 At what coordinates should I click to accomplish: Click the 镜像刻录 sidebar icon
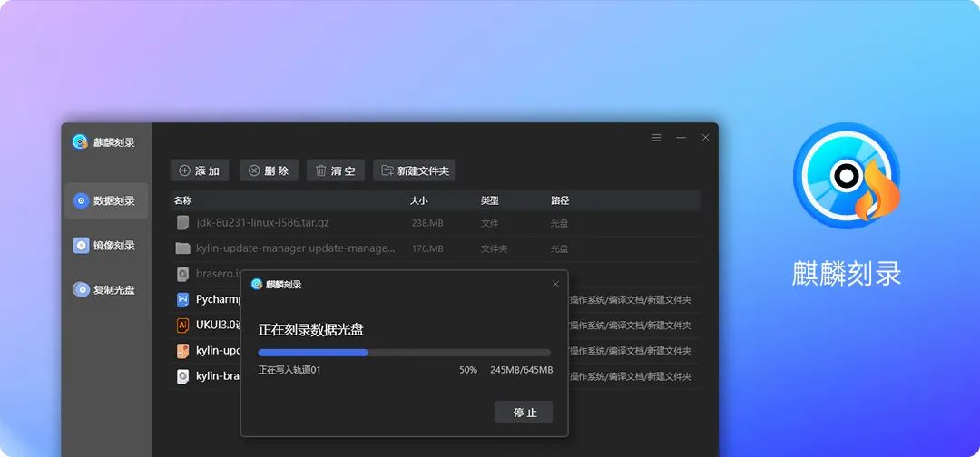coord(82,246)
